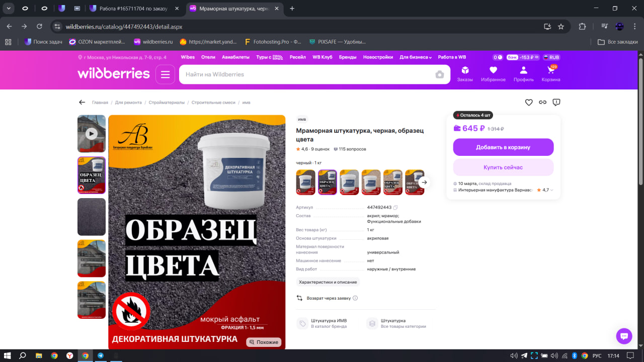Click the Похожие similar items button
The height and width of the screenshot is (362, 644).
click(264, 342)
